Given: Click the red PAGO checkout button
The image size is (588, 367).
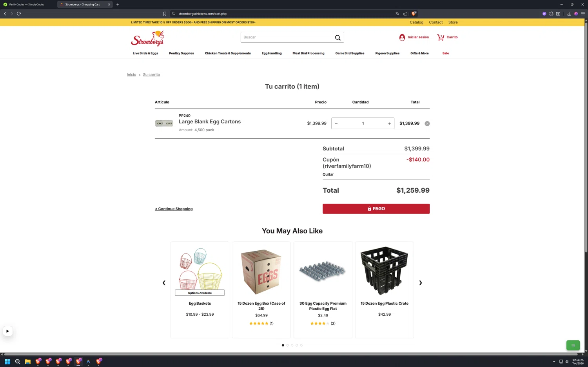Looking at the screenshot, I should (x=376, y=209).
